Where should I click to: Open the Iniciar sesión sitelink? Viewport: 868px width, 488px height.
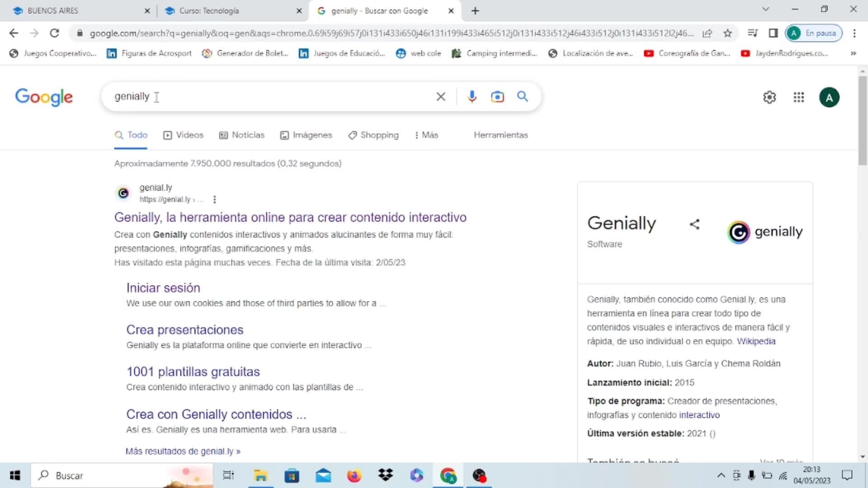click(x=163, y=288)
